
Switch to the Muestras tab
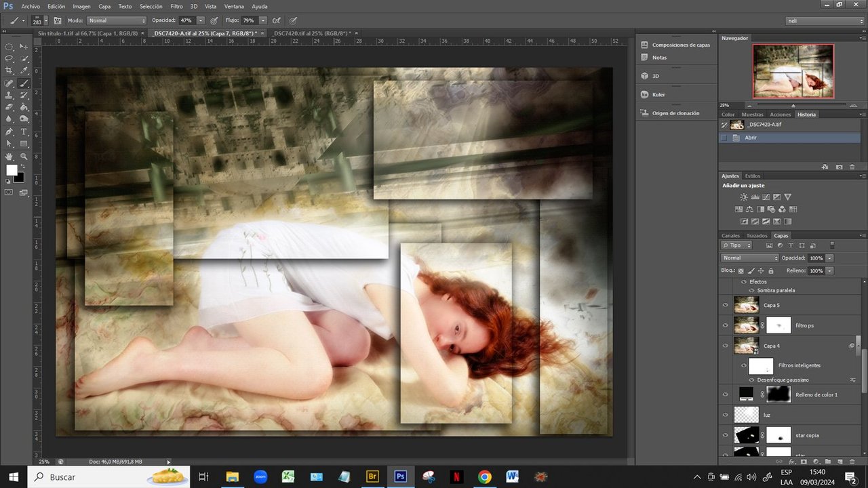pyautogui.click(x=752, y=115)
